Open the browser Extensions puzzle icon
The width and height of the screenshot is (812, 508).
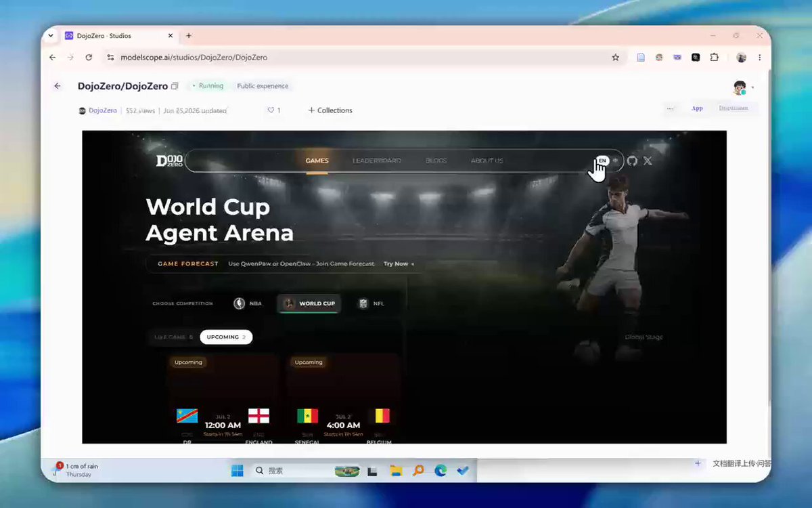pos(714,58)
